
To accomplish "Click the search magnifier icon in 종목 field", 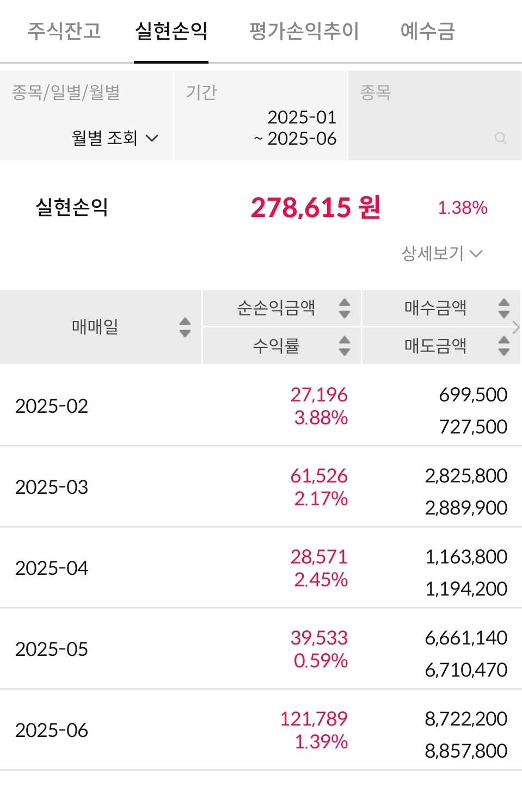I will click(x=500, y=138).
